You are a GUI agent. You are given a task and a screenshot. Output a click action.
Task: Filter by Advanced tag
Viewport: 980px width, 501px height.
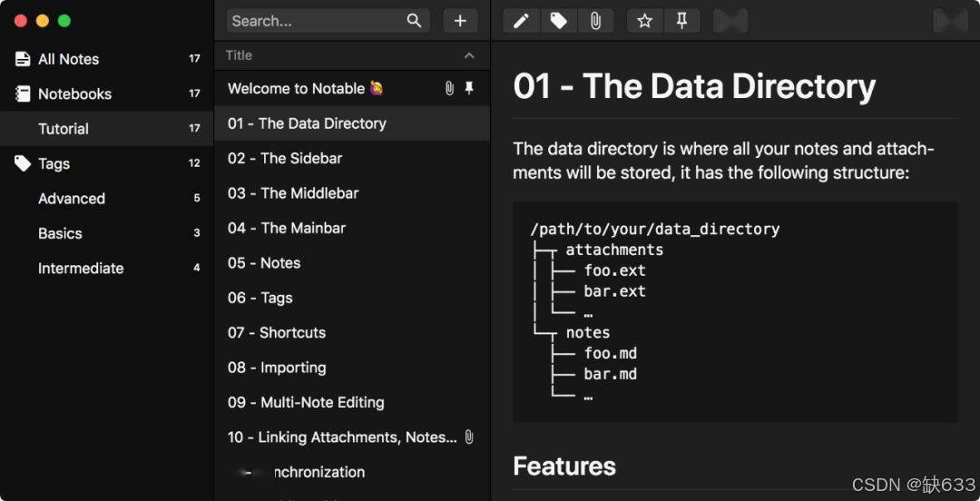click(x=107, y=199)
